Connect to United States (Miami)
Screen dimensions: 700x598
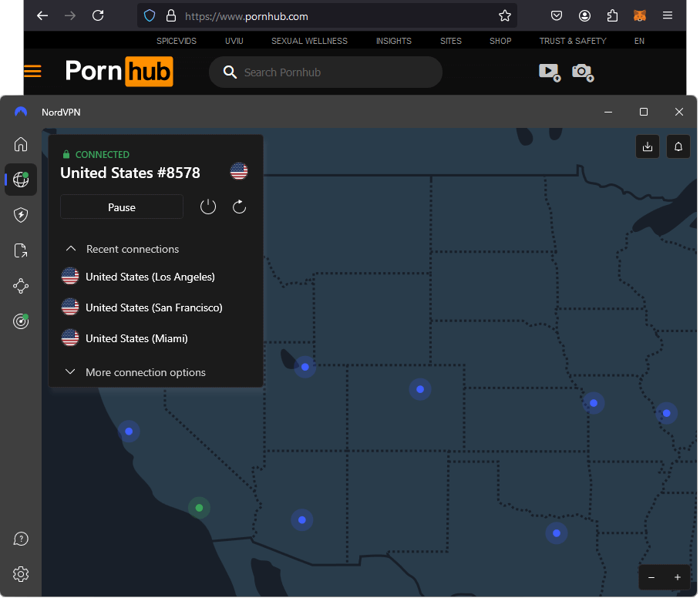click(x=125, y=338)
